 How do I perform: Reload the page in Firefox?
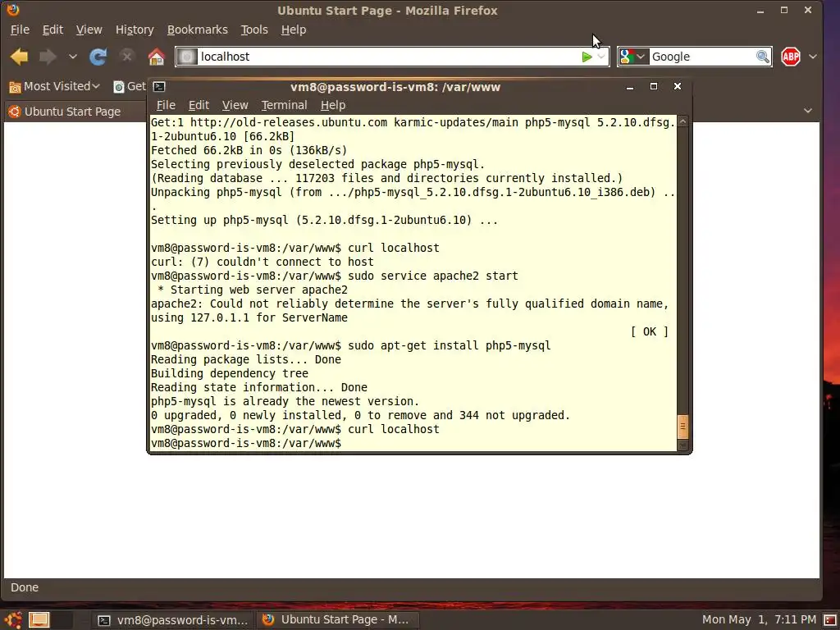[x=98, y=57]
